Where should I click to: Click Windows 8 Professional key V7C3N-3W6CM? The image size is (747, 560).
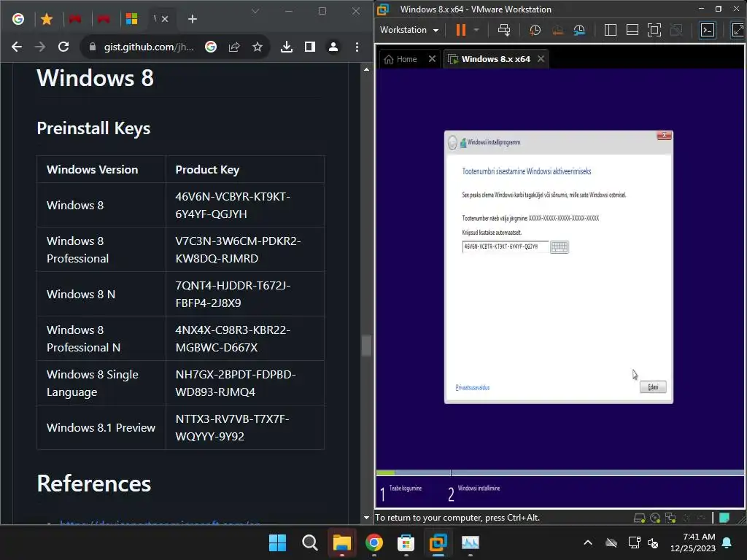coord(238,249)
